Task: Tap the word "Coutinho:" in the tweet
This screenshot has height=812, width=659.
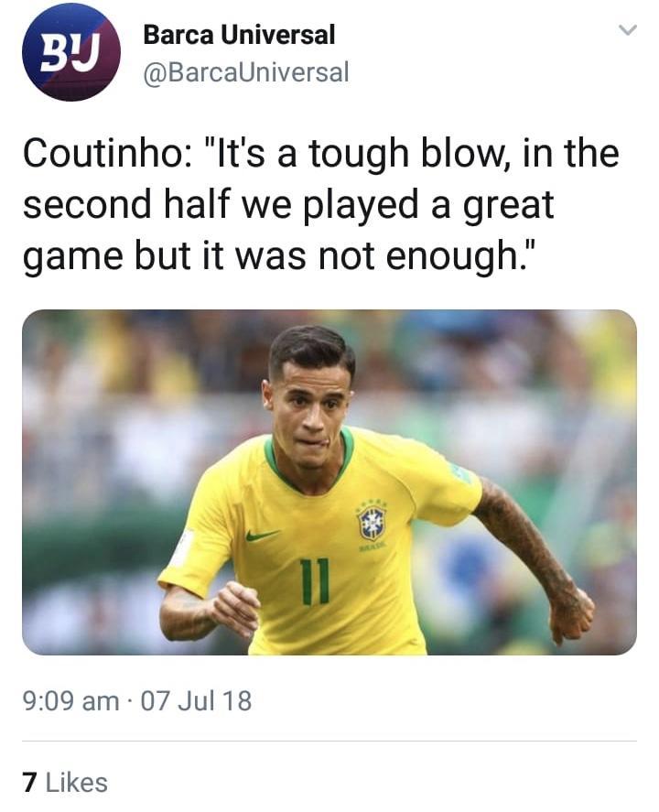Action: [107, 154]
